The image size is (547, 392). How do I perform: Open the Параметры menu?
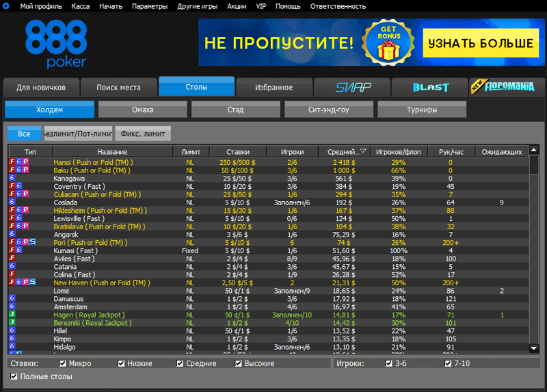[150, 6]
